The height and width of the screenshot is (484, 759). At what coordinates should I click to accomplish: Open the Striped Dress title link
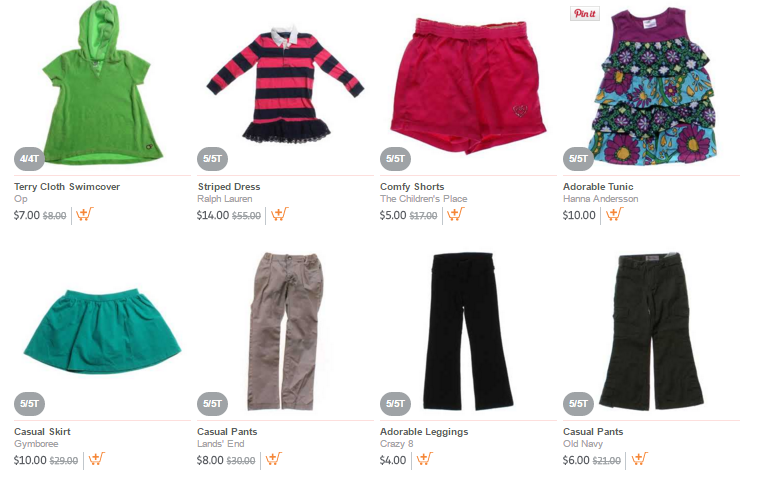click(x=228, y=186)
